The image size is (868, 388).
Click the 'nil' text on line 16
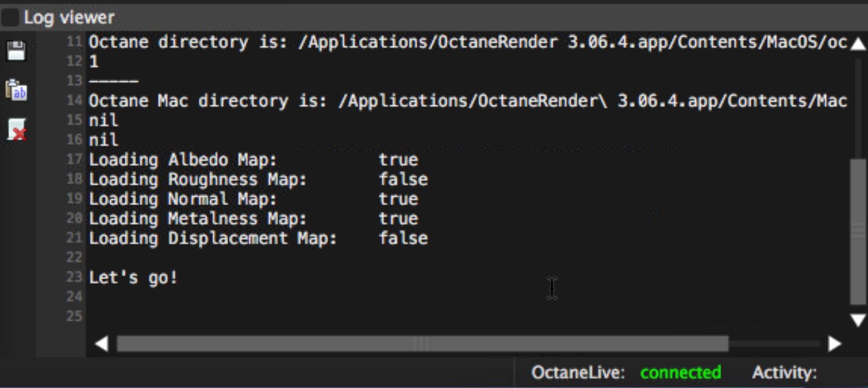point(104,140)
